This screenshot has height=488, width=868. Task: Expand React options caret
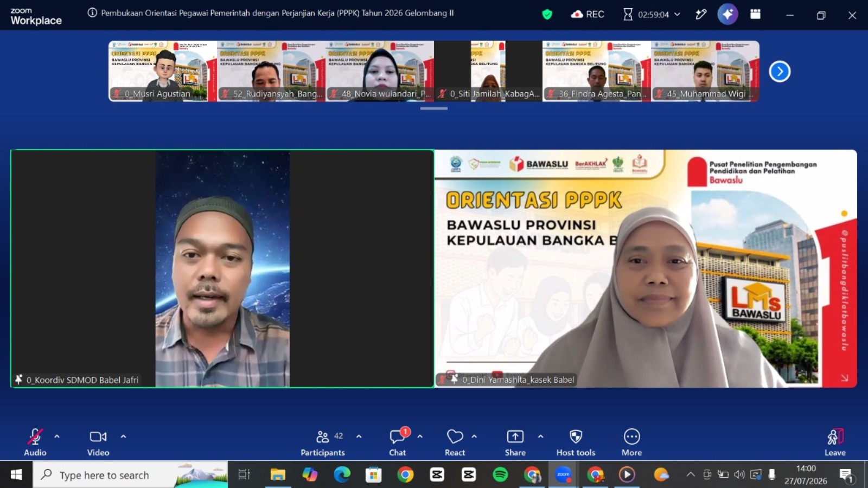(474, 436)
